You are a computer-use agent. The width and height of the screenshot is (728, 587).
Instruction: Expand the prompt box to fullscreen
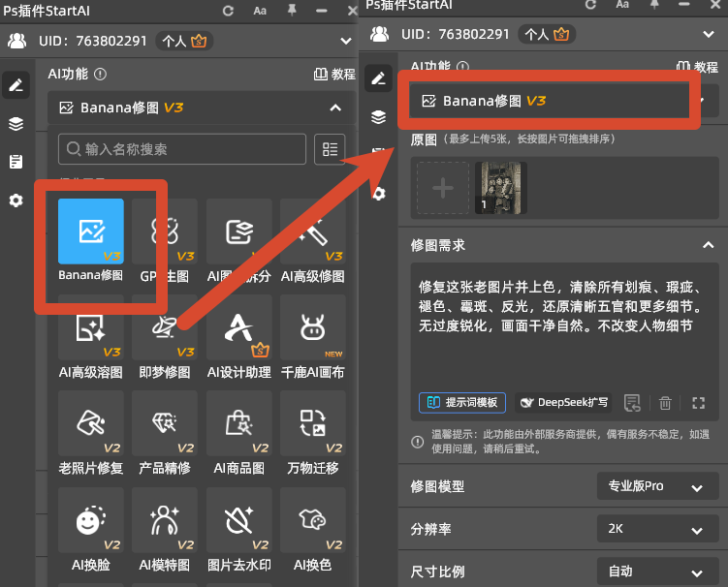point(698,403)
